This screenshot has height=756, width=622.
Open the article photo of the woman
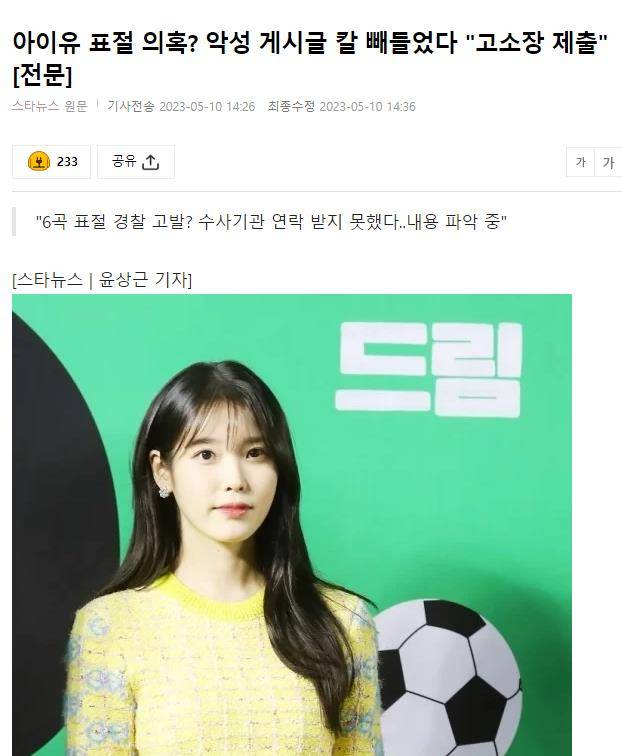point(292,525)
